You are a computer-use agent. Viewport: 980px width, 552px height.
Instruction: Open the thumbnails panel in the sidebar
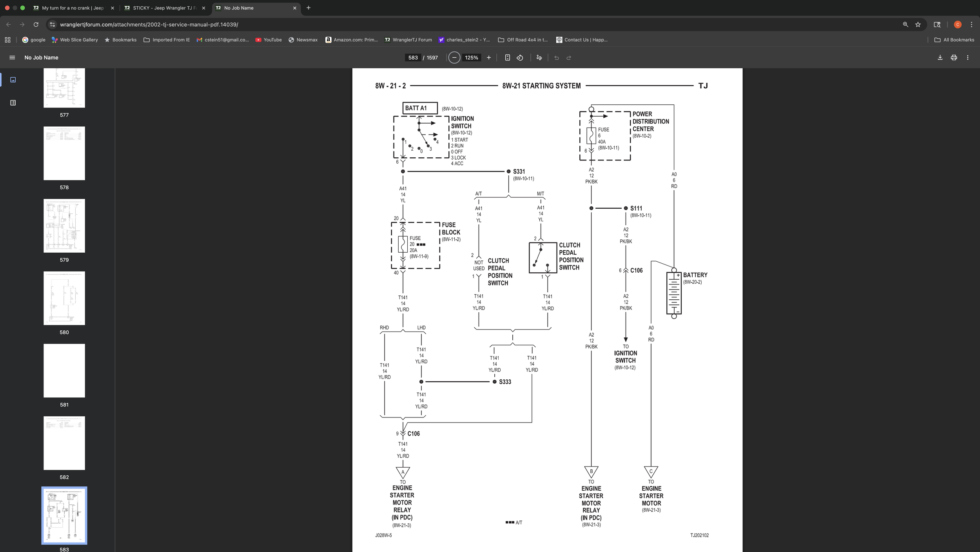pos(13,79)
